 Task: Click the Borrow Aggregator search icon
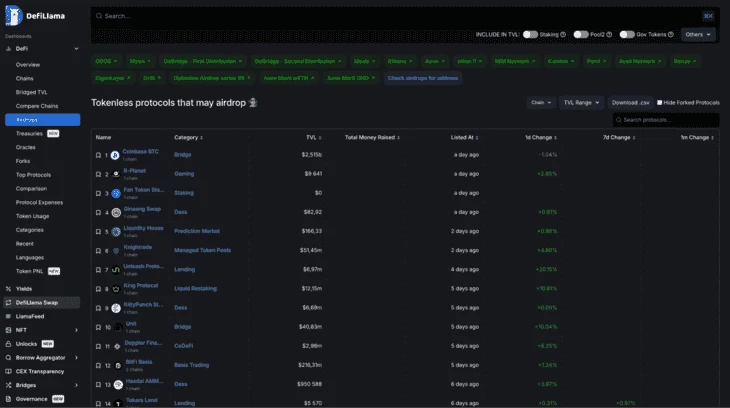[x=8, y=358]
